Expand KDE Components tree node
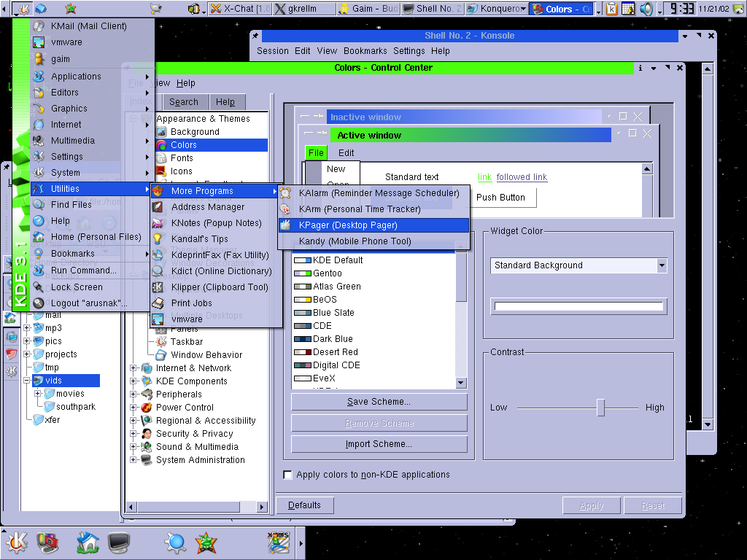747x560 pixels. [133, 381]
